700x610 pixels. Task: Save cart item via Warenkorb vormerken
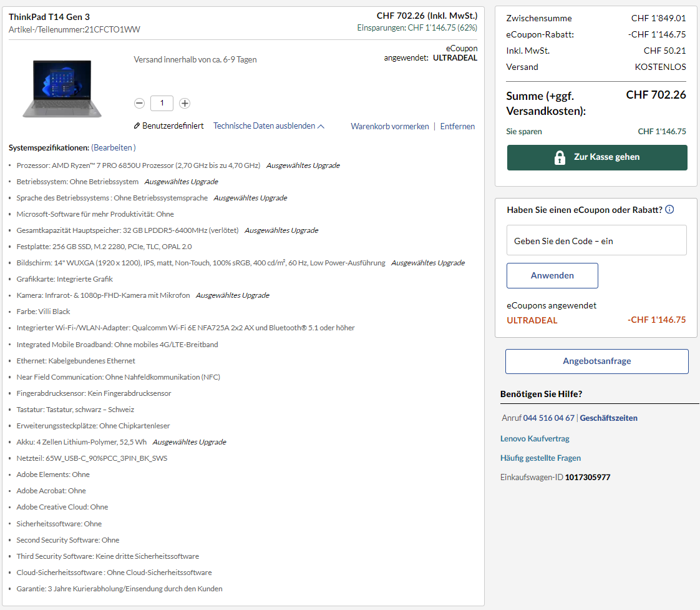point(389,126)
